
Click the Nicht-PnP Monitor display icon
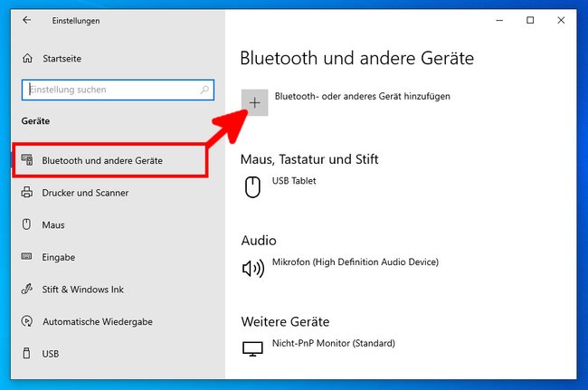(252, 348)
